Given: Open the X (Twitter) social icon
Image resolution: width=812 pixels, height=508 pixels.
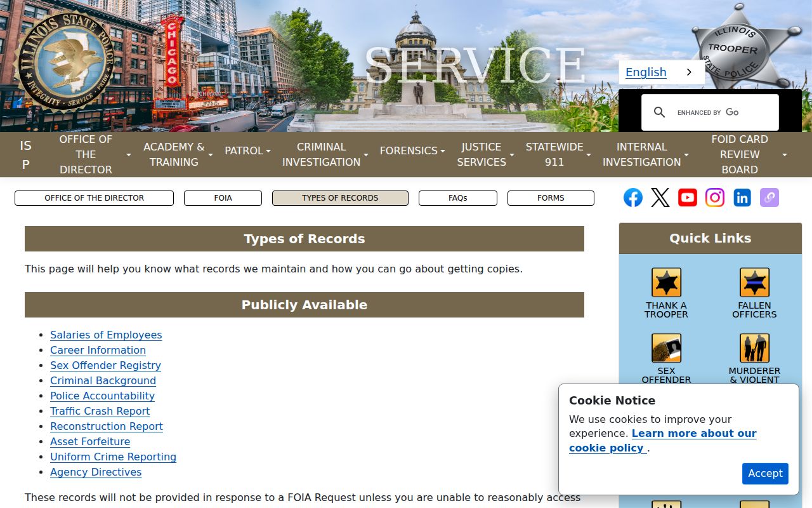Looking at the screenshot, I should click(x=660, y=197).
